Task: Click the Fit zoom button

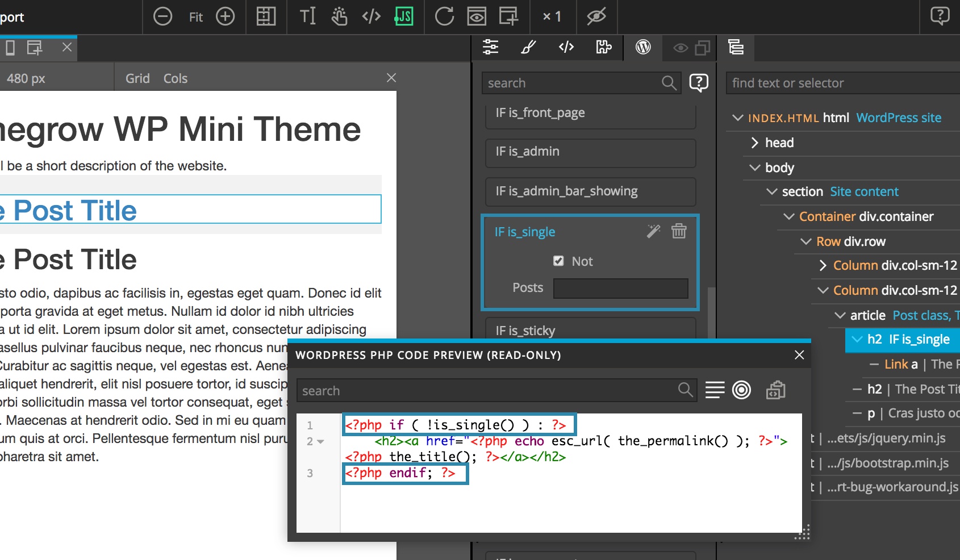Action: tap(195, 17)
